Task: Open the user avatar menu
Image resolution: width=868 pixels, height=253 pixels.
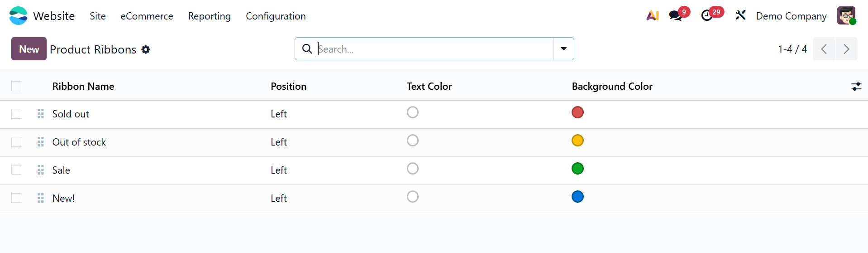Action: 846,16
